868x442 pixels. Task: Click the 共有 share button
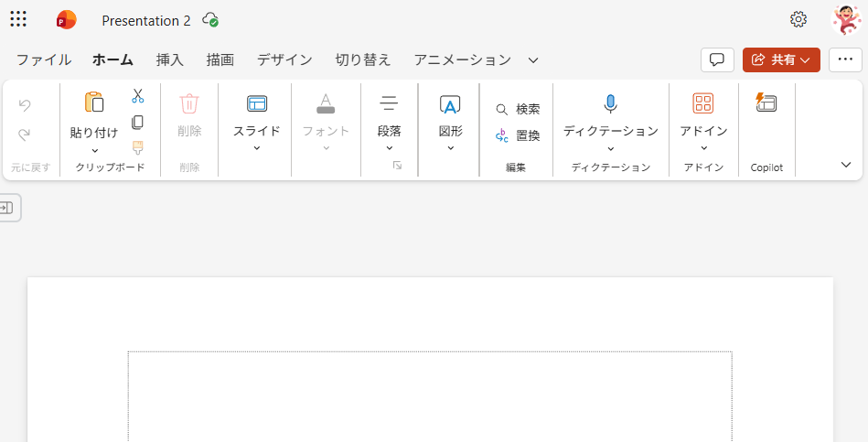pyautogui.click(x=781, y=59)
